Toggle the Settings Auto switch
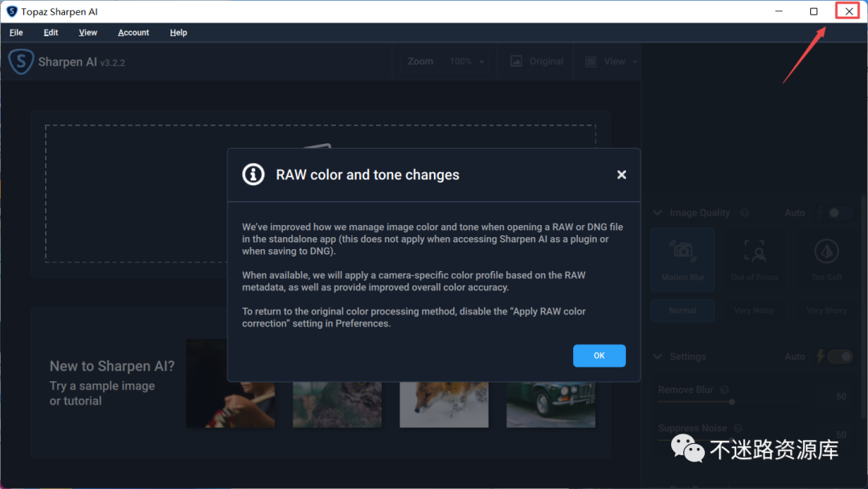This screenshot has height=489, width=868. (x=841, y=356)
